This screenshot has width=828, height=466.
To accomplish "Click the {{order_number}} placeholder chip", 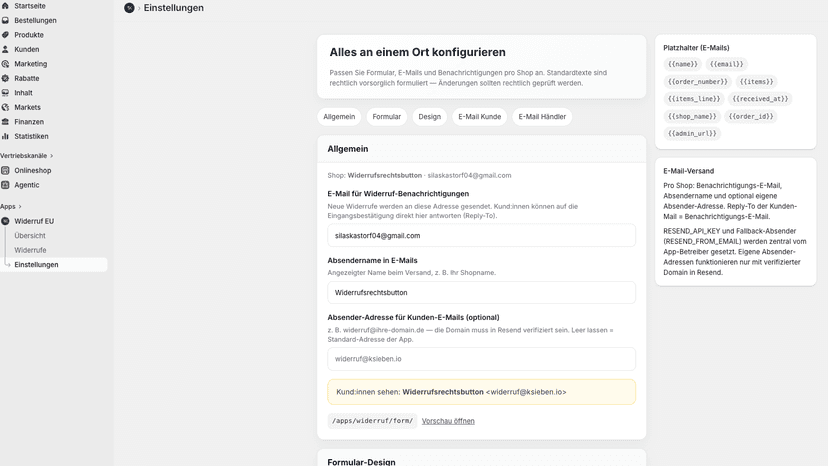I will [698, 82].
